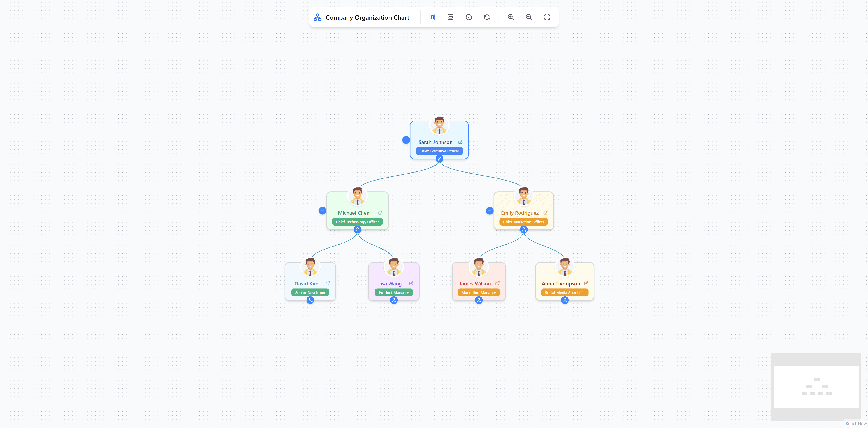Viewport: 868px width, 428px height.
Task: Click the reset chart refresh icon
Action: click(x=487, y=17)
